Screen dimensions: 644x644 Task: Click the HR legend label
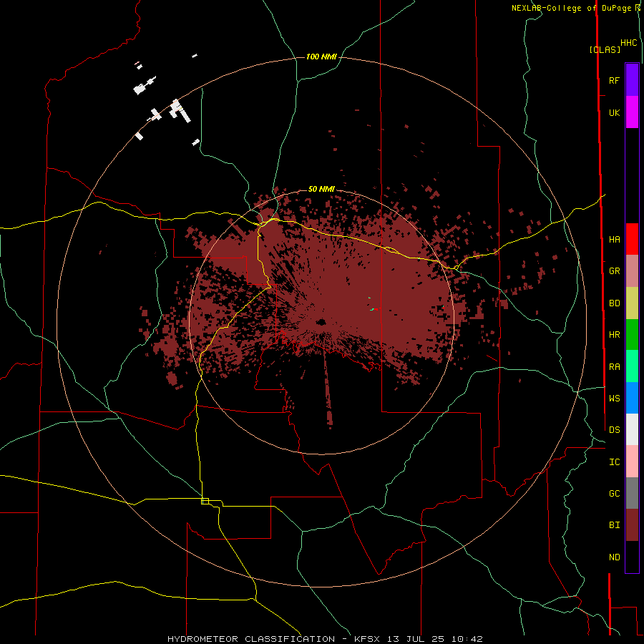click(x=614, y=335)
